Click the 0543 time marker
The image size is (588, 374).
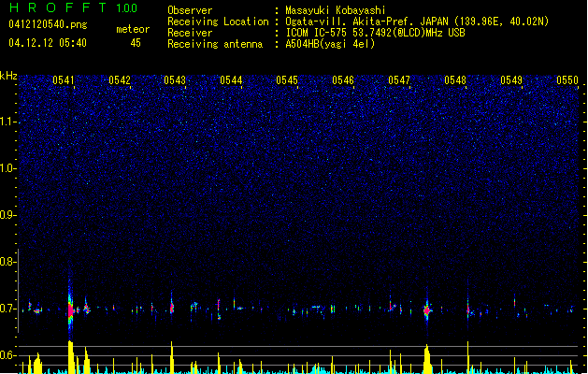pyautogui.click(x=175, y=80)
